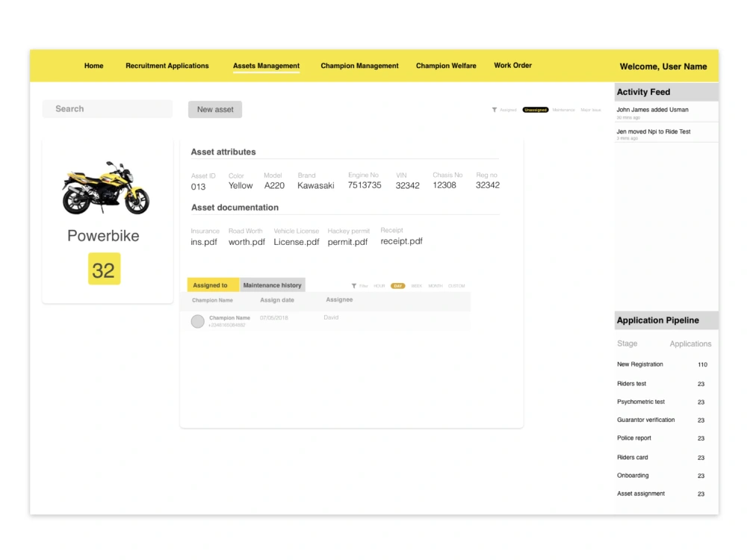The image size is (747, 560).
Task: Open the Home menu
Action: pos(94,66)
